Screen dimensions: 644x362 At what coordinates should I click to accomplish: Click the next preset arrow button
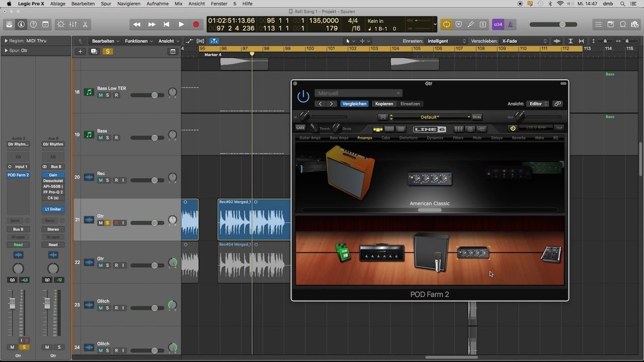tap(331, 104)
